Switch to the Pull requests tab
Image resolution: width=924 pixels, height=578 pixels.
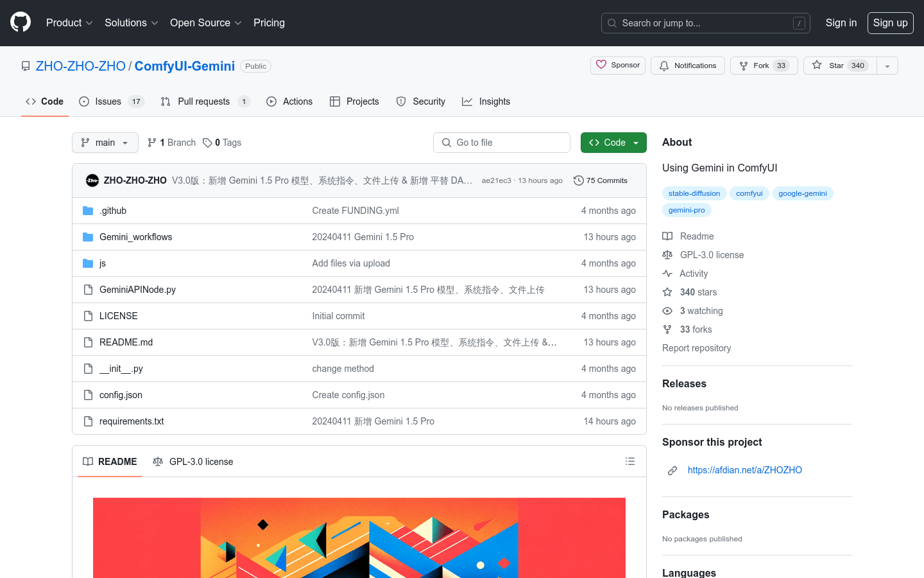[205, 101]
